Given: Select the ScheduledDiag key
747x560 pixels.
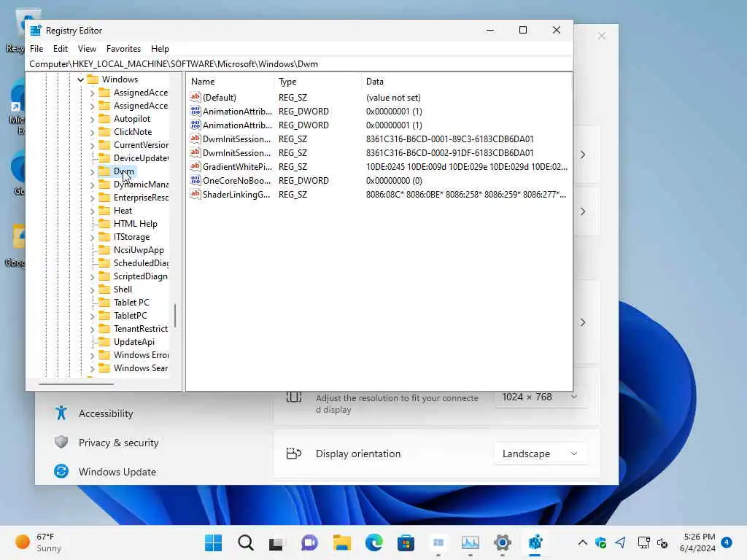Looking at the screenshot, I should (x=141, y=262).
